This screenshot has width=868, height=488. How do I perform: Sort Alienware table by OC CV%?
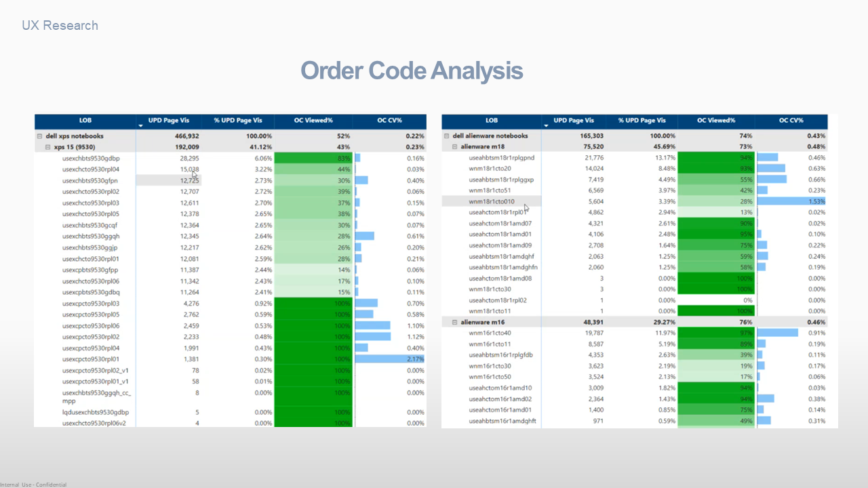[x=791, y=121]
